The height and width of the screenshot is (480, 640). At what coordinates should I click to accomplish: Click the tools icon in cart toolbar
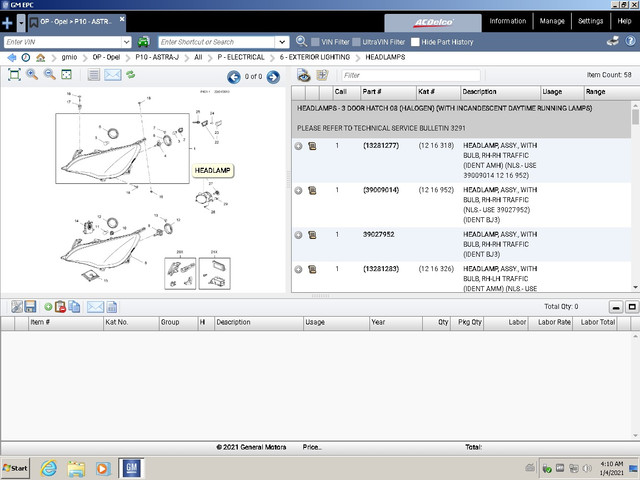click(16, 307)
